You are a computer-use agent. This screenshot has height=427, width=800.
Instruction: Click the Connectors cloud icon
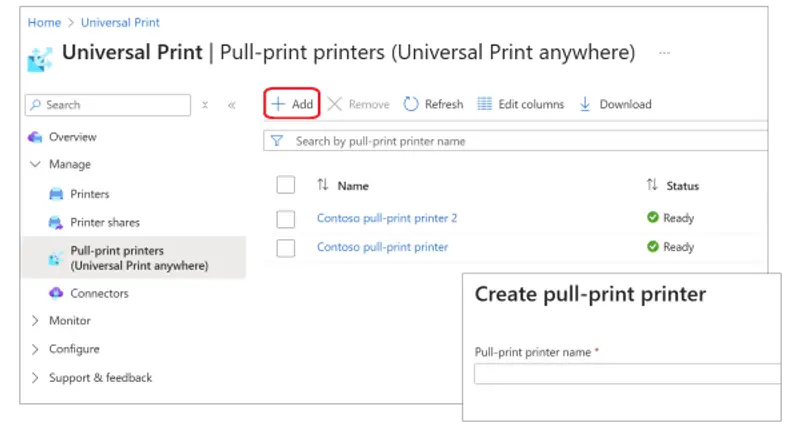[x=56, y=293]
